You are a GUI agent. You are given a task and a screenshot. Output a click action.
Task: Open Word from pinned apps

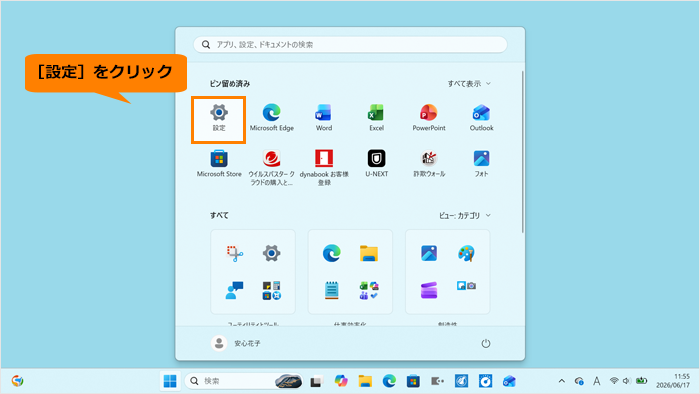pyautogui.click(x=324, y=118)
